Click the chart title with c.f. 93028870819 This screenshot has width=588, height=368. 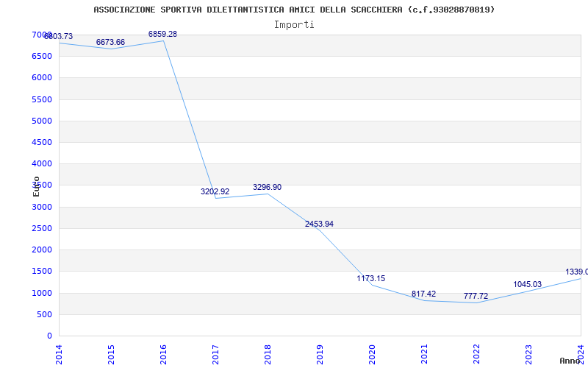[x=294, y=10]
